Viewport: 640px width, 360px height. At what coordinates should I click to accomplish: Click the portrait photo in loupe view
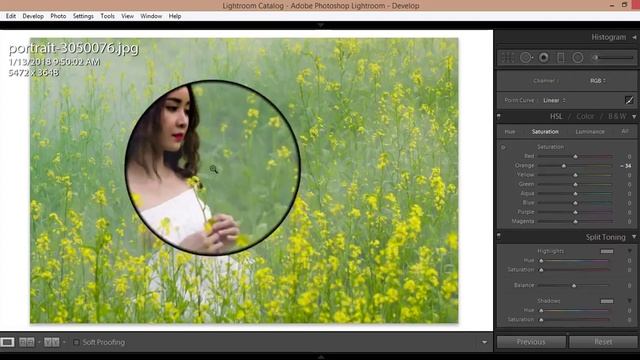244,180
